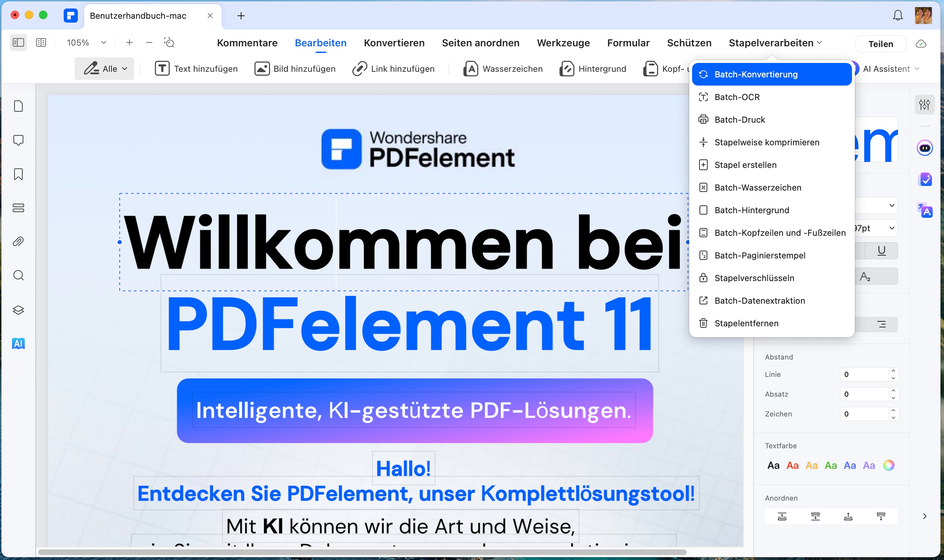Open the AI sidebar panel icon
Image resolution: width=944 pixels, height=560 pixels.
coord(18,343)
